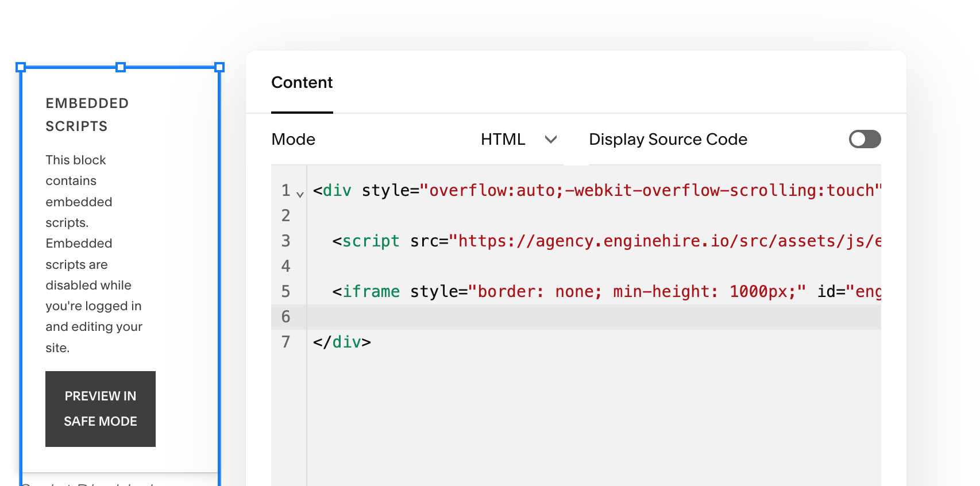This screenshot has width=980, height=486.
Task: Click the 'Display Source Code' label
Action: [x=668, y=139]
